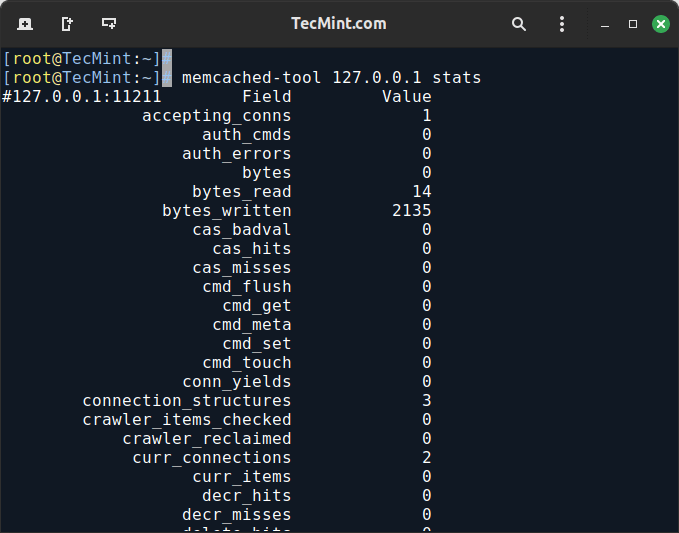679x533 pixels.
Task: Select the bytes_read field name
Action: click(x=242, y=192)
